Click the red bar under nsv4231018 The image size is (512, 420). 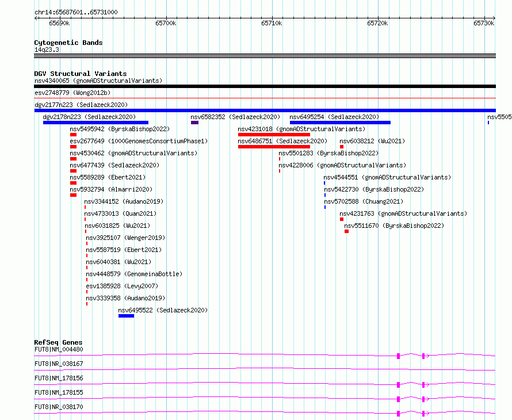274,135
